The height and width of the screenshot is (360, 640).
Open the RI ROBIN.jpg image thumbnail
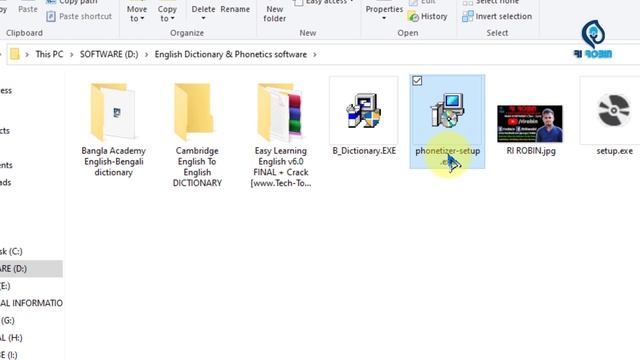(530, 124)
